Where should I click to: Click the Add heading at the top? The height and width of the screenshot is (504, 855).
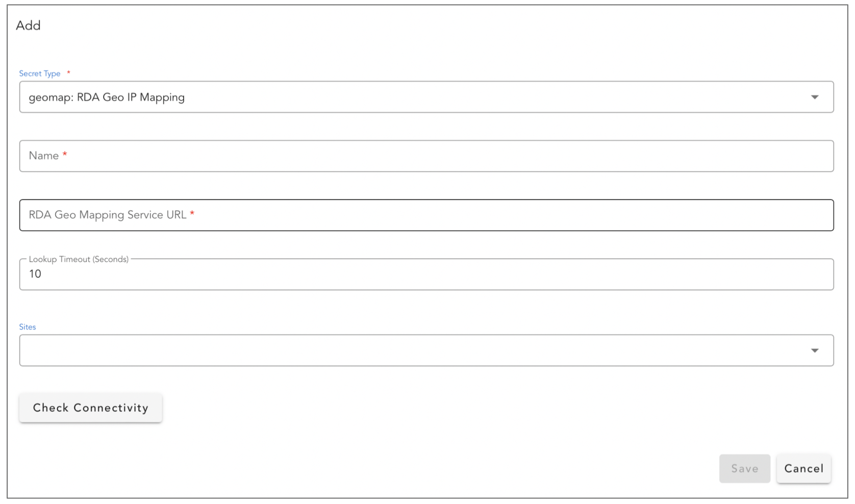click(29, 25)
